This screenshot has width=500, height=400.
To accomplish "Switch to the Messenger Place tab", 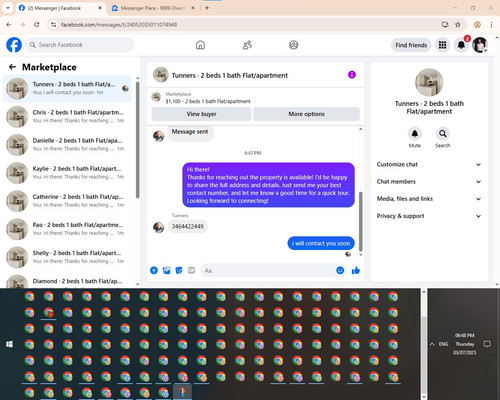I will point(152,8).
